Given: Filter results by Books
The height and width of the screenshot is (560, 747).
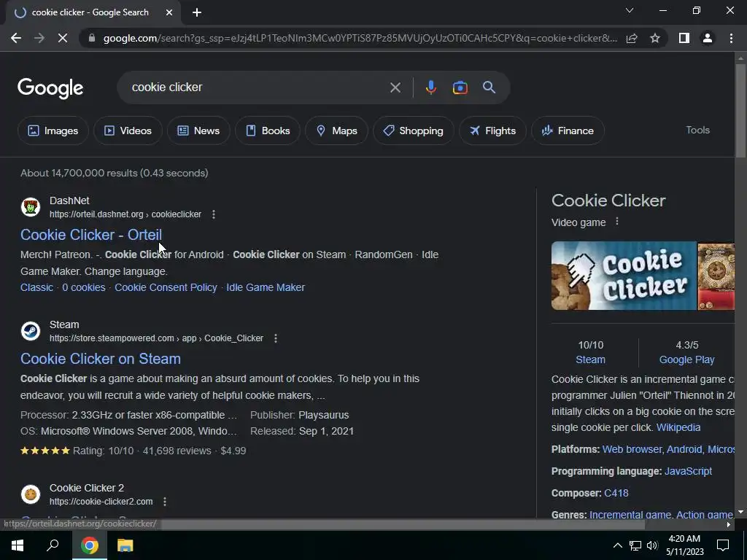Looking at the screenshot, I should [x=268, y=131].
